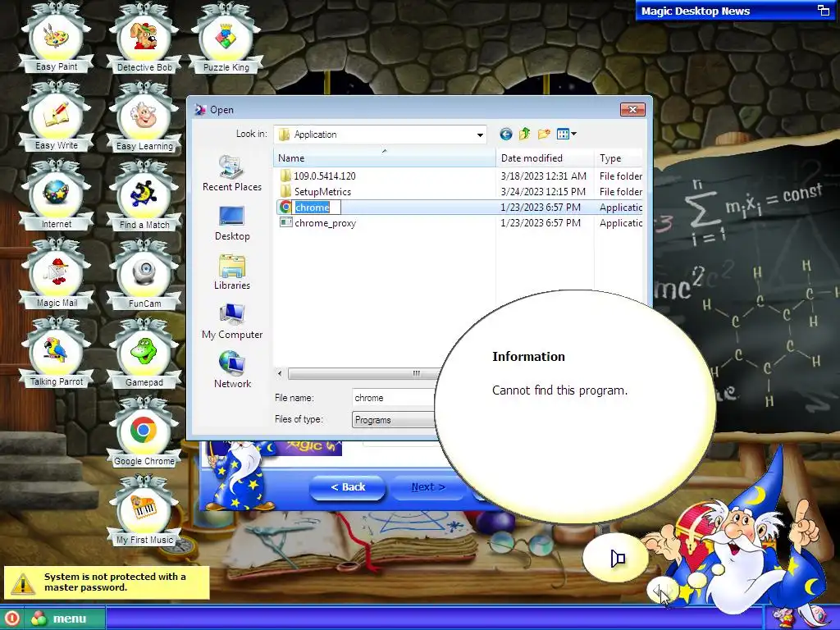Click the 3/24/2023 12:15 PM date cell
Image resolution: width=840 pixels, height=630 pixels.
(543, 192)
